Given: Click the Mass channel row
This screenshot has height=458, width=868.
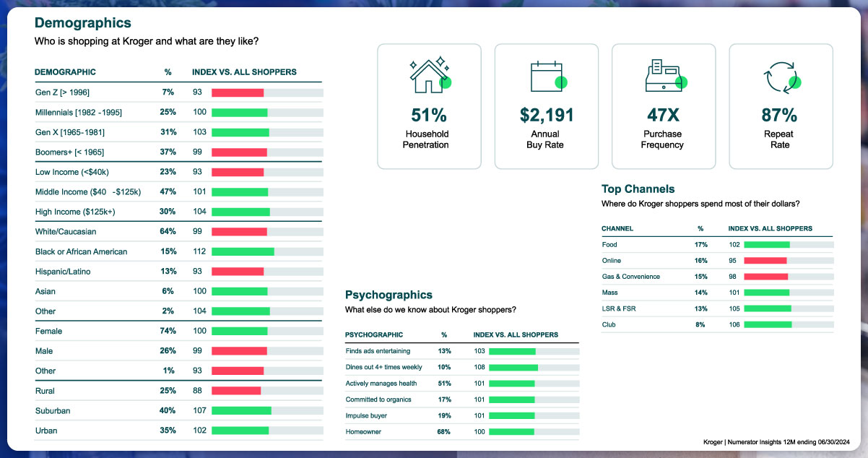Looking at the screenshot, I should point(717,293).
